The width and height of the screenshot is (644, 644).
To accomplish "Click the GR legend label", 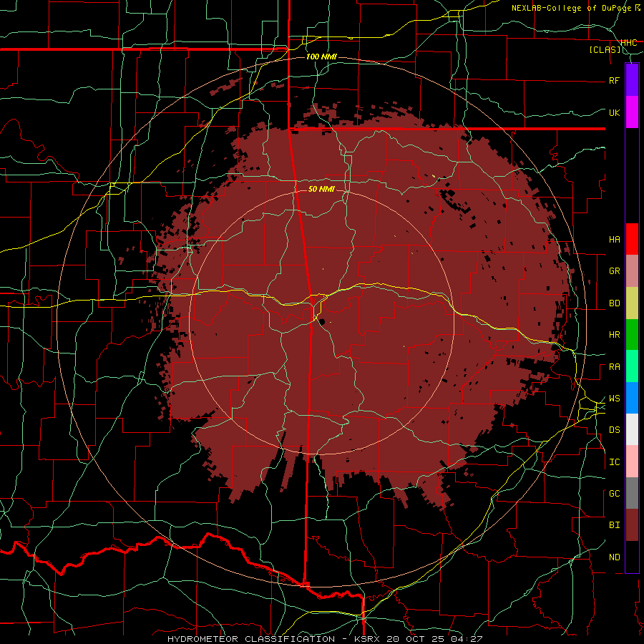I will 614,271.
